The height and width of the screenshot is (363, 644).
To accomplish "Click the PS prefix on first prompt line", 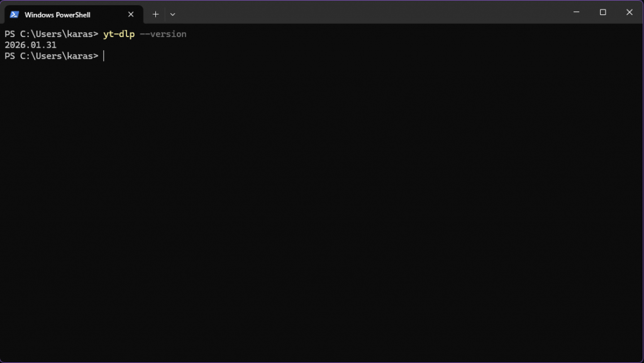I will (x=9, y=34).
